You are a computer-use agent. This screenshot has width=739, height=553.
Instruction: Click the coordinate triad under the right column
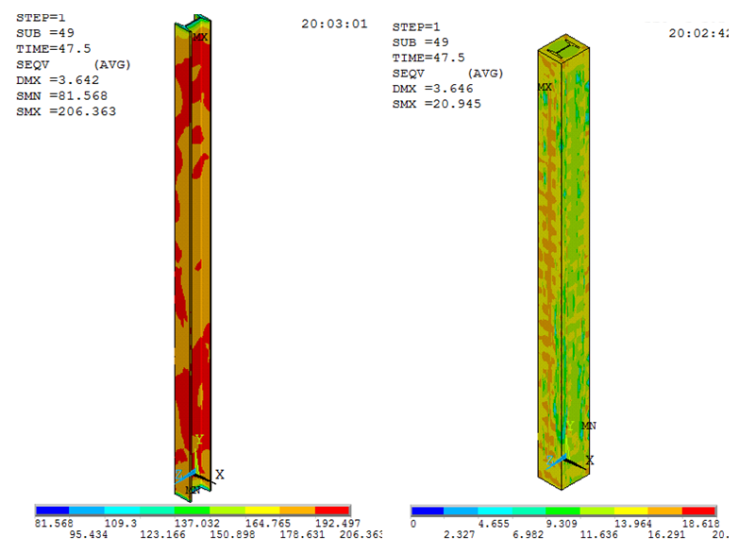click(565, 461)
